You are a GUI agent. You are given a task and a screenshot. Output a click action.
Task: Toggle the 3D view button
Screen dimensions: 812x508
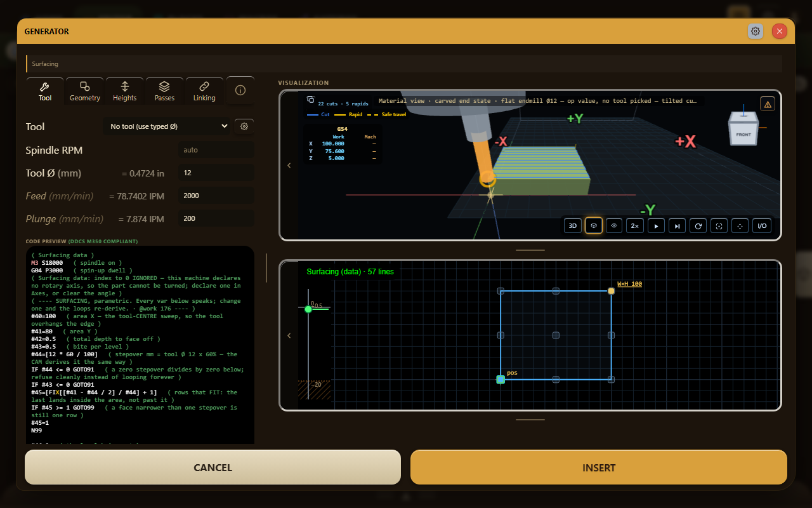[x=572, y=225]
